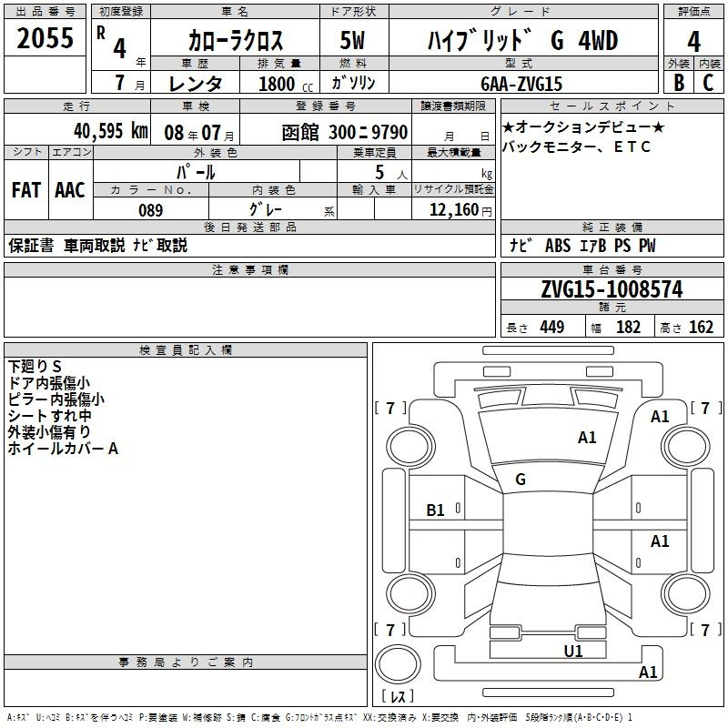Click the sales point バックモニター、ETC
Viewport: 728px width, 728px height.
click(576, 147)
